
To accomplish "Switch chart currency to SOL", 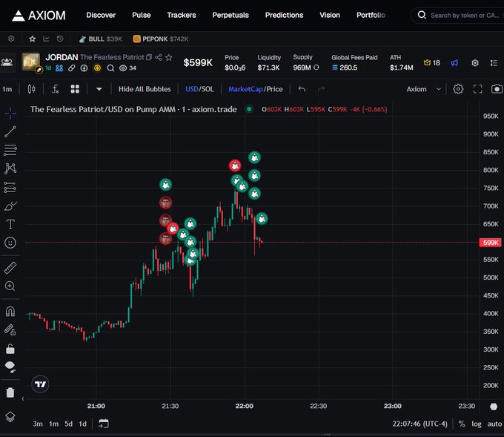I will coord(208,89).
